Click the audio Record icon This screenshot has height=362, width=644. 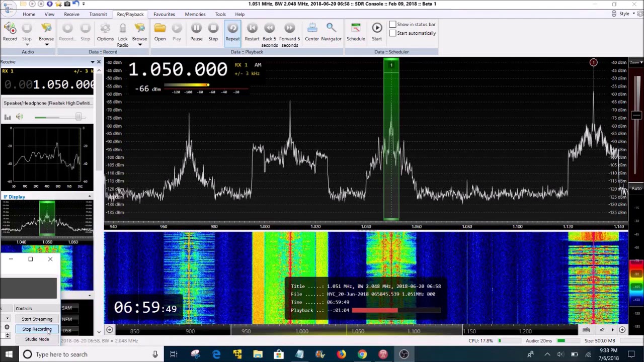coord(10,29)
